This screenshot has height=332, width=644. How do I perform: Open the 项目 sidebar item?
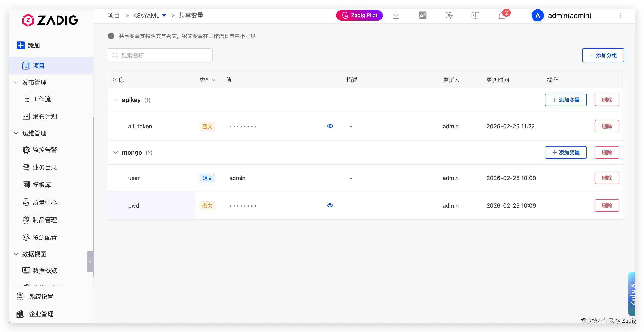[x=51, y=66]
